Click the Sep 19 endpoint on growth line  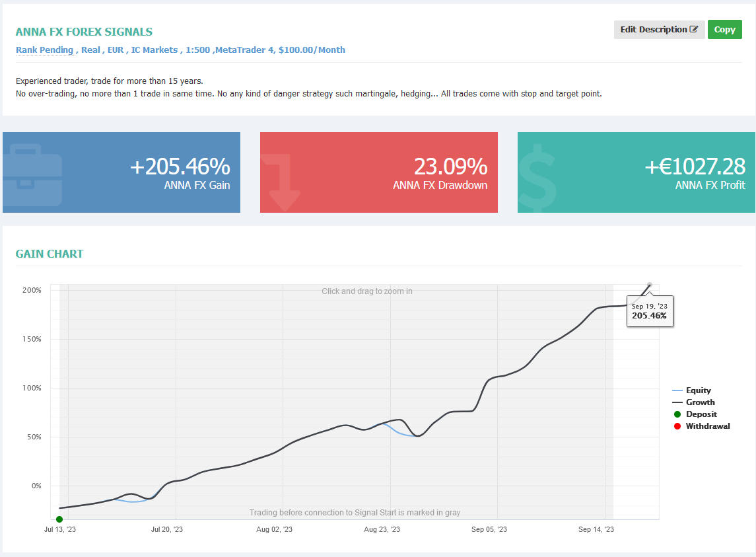(650, 285)
